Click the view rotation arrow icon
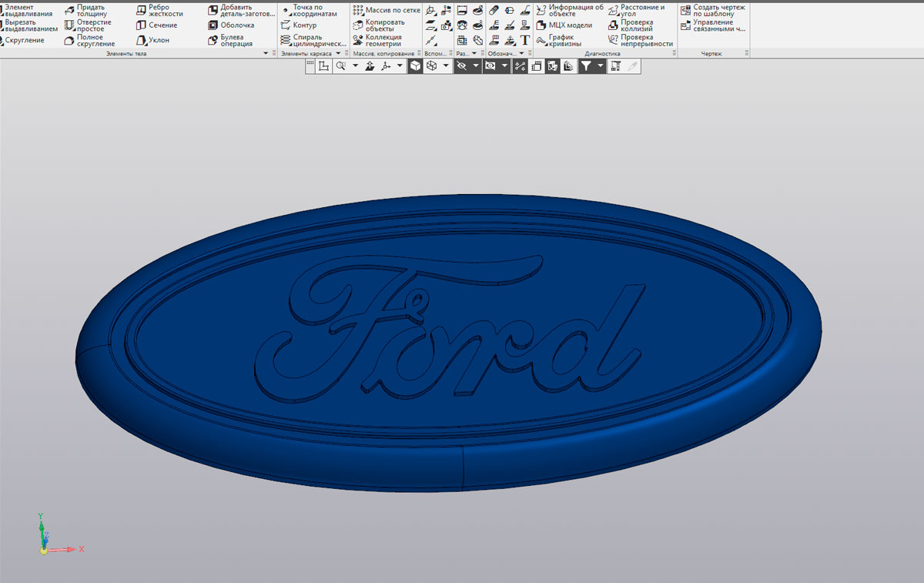Image resolution: width=924 pixels, height=583 pixels. pos(370,66)
